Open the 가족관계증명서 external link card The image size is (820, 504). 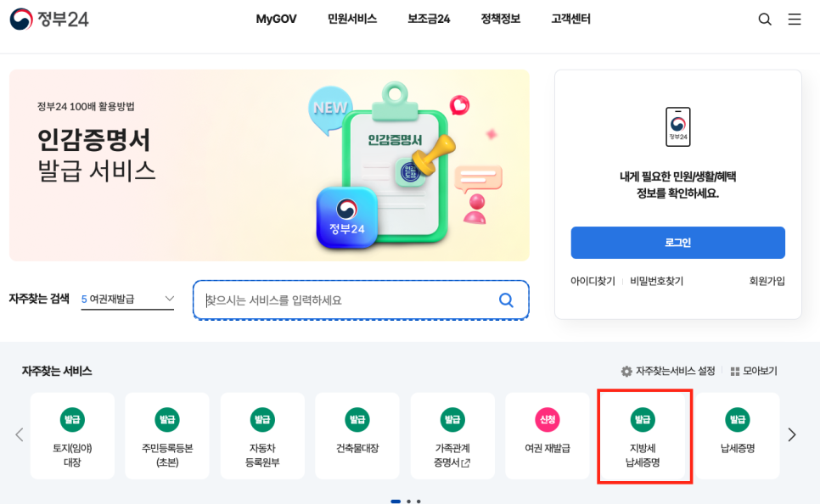[x=452, y=435]
